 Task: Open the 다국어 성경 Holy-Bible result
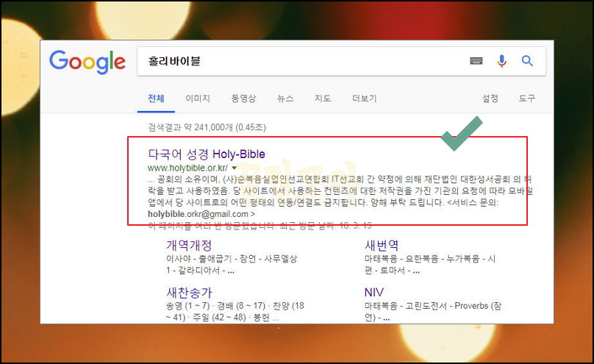tap(207, 154)
